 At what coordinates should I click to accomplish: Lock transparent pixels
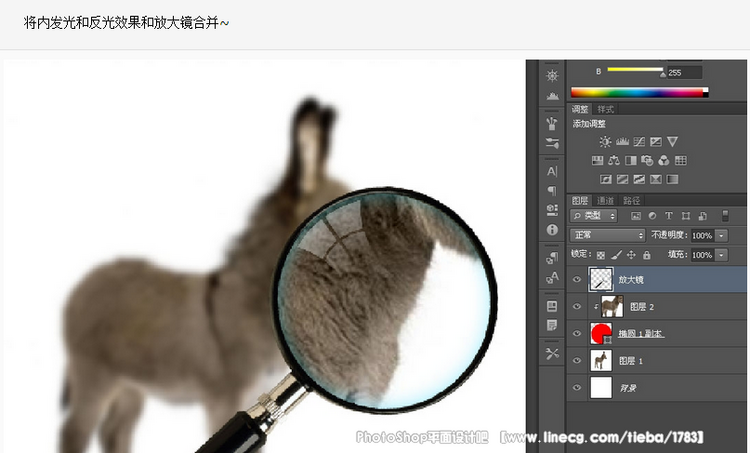pos(601,255)
